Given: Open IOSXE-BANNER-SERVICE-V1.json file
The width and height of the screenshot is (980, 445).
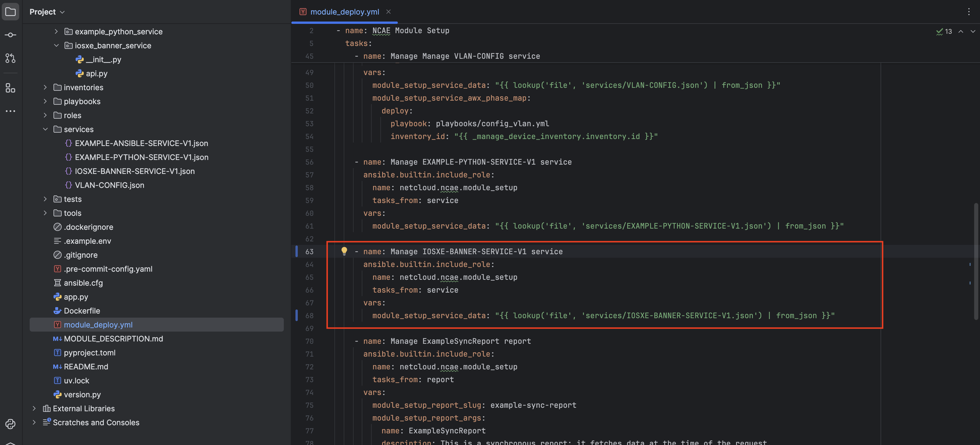Looking at the screenshot, I should [134, 171].
